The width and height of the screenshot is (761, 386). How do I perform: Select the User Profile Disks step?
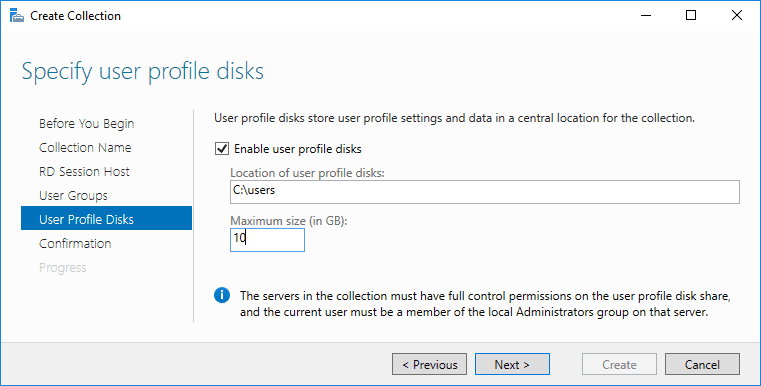106,219
